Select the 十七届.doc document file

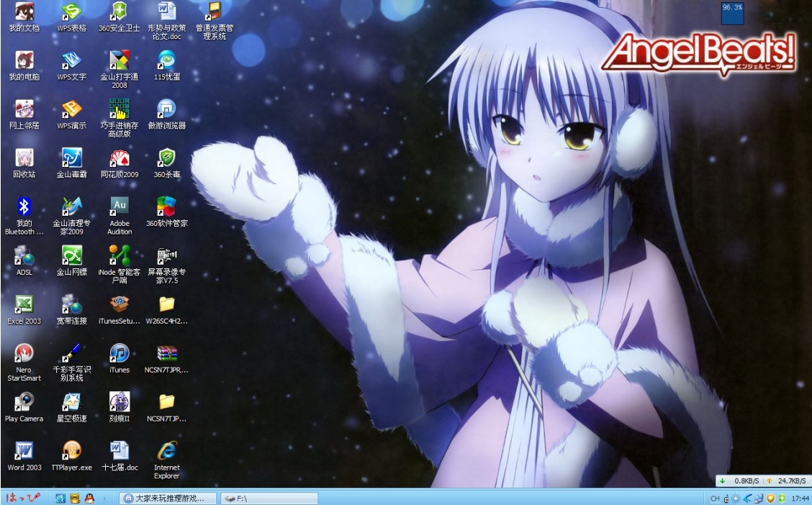[119, 452]
